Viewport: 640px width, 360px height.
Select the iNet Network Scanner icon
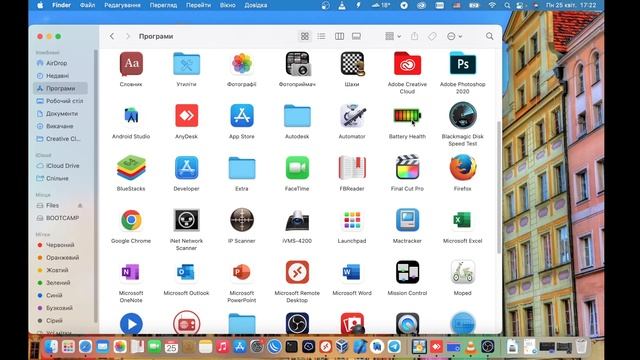(187, 220)
